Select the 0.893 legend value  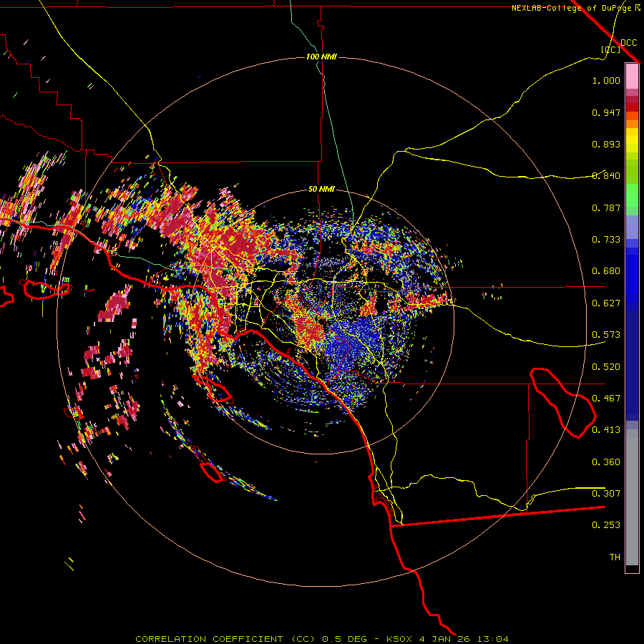[x=606, y=144]
